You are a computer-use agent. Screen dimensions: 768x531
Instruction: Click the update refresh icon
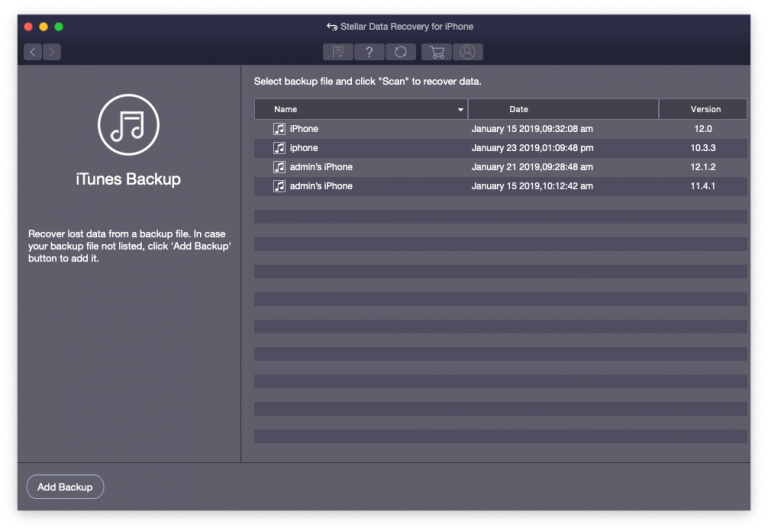pos(400,52)
